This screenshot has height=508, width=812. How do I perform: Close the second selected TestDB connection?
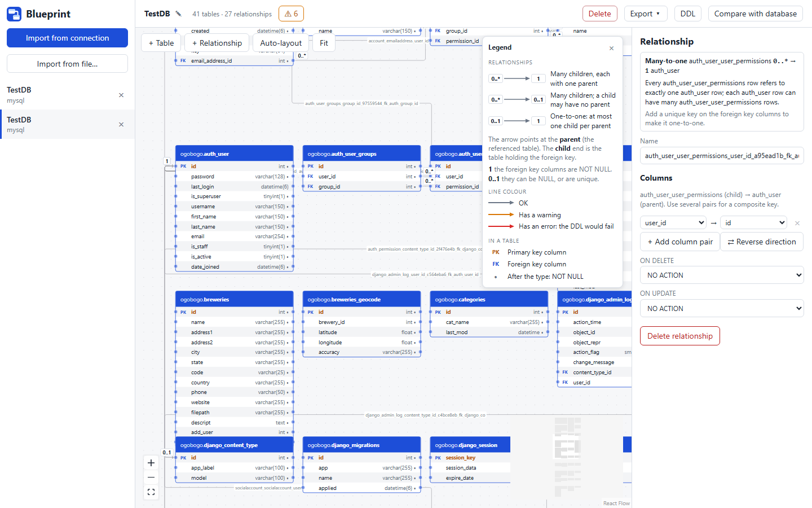121,124
